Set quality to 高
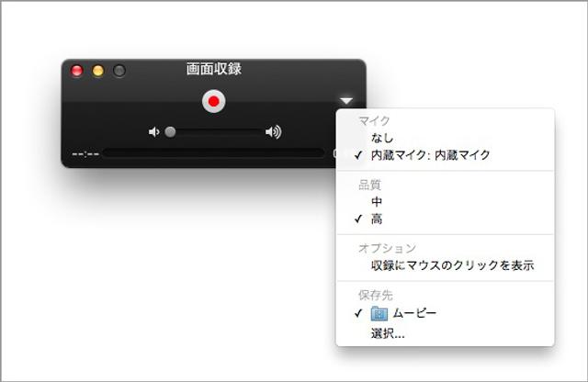This screenshot has height=382, width=588. [445, 219]
